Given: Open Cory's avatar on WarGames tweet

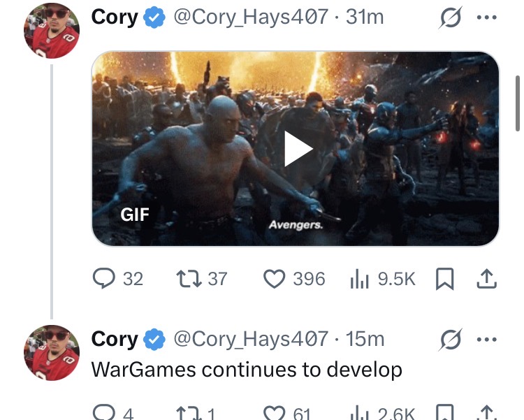Looking at the screenshot, I should [x=52, y=352].
